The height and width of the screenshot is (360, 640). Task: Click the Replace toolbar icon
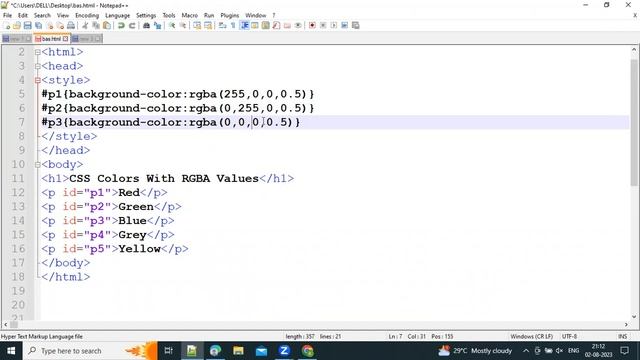(x=157, y=26)
